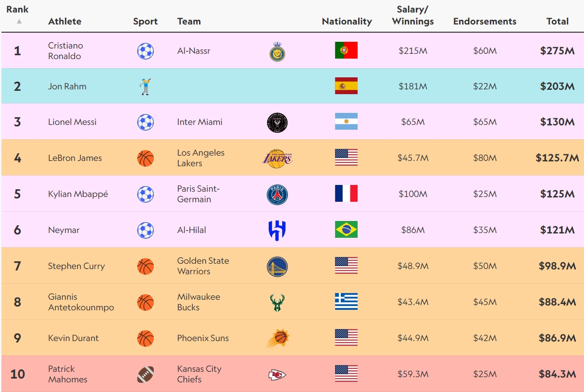The image size is (584, 392).
Task: Click the American football icon for Patrick Mahomes
Action: click(x=146, y=374)
